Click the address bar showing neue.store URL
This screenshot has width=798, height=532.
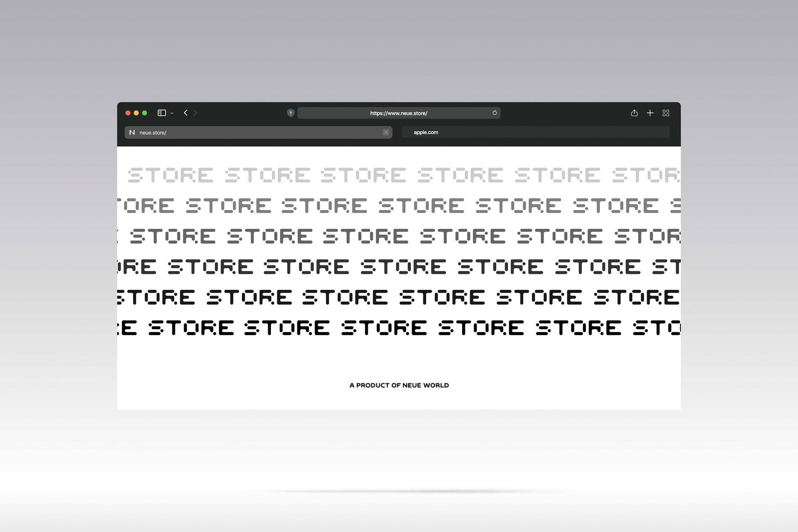coord(399,113)
